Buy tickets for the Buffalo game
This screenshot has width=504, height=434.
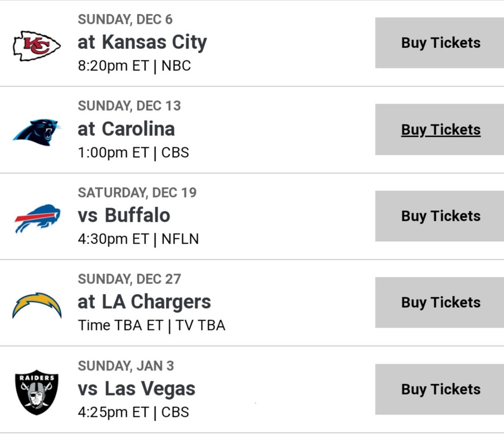click(440, 216)
